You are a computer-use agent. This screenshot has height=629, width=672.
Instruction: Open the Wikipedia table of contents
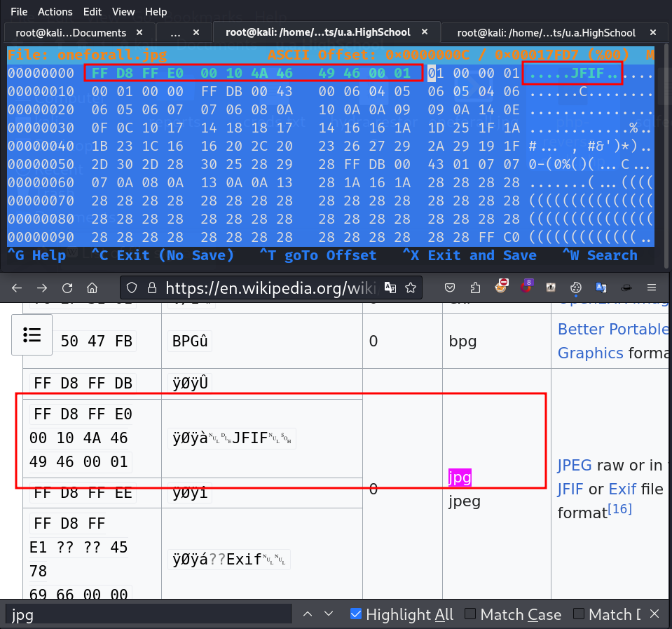pos(32,335)
